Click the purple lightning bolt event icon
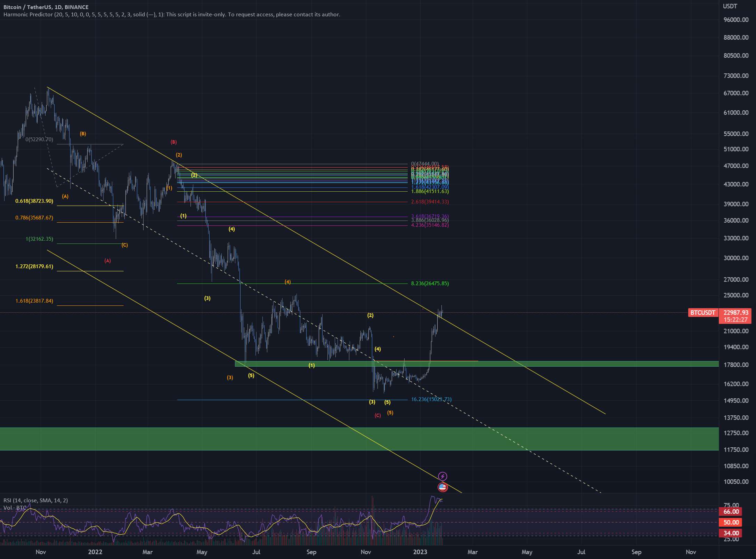Screen dimensions: 756x559 pyautogui.click(x=442, y=476)
